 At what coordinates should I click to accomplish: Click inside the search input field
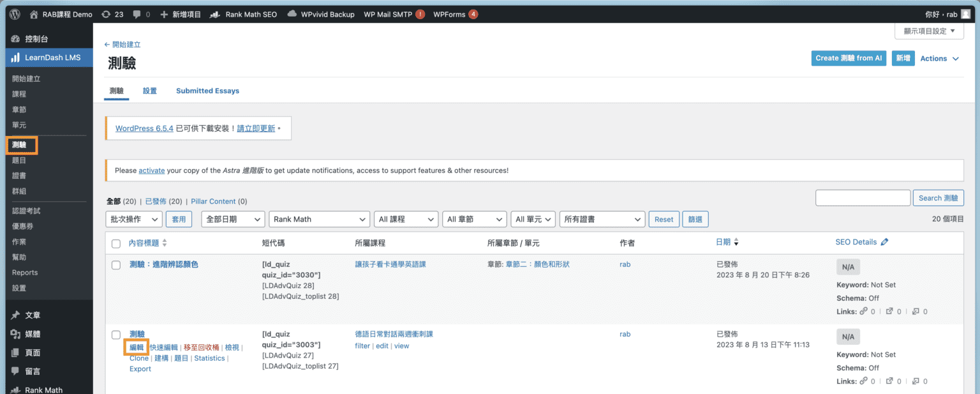863,197
